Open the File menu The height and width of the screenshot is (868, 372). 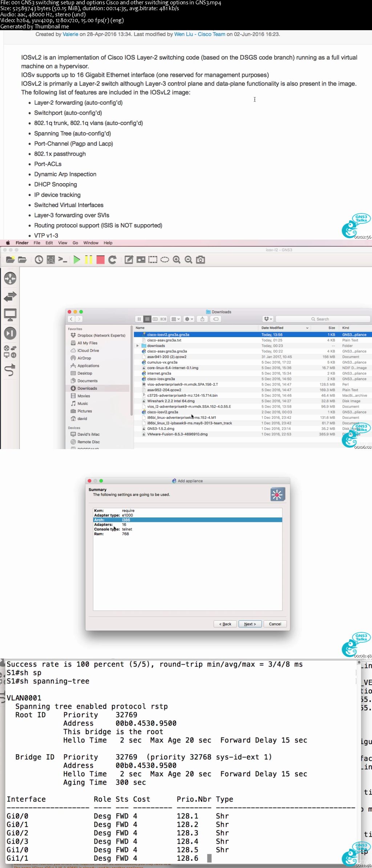(37, 243)
